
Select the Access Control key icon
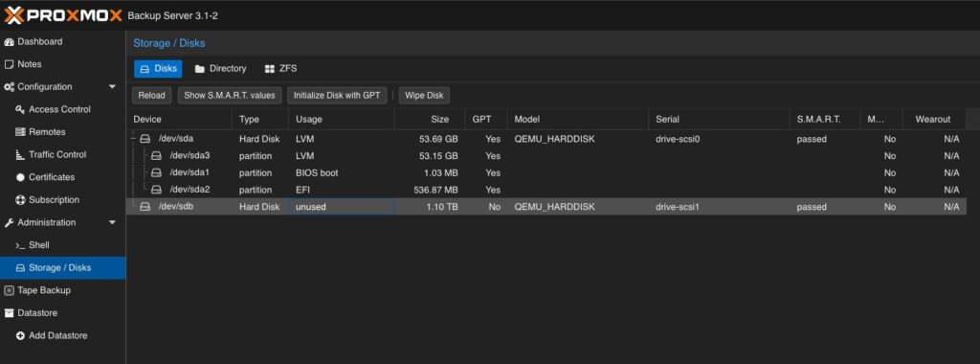coord(20,109)
